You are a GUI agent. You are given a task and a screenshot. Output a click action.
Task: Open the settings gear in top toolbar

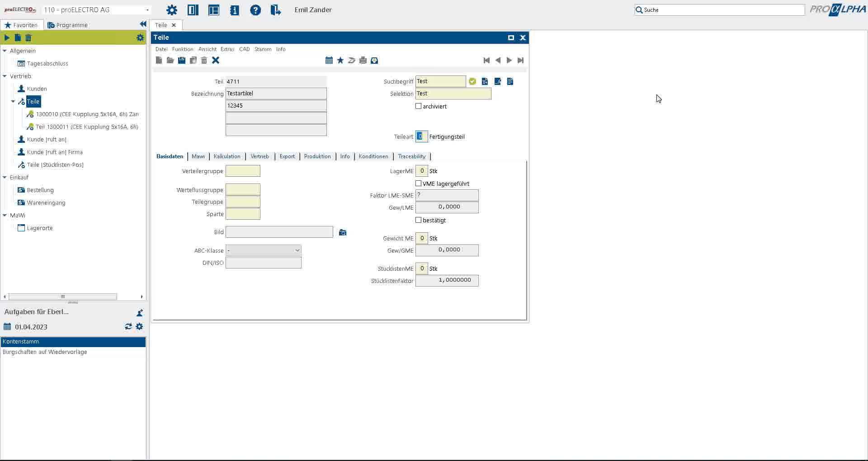pyautogui.click(x=172, y=10)
